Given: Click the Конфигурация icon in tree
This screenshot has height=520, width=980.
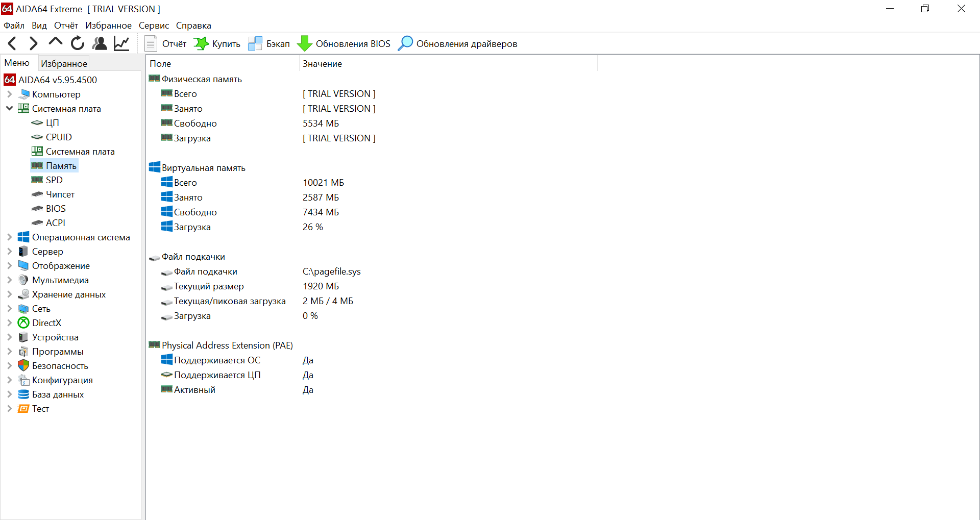Looking at the screenshot, I should (23, 380).
